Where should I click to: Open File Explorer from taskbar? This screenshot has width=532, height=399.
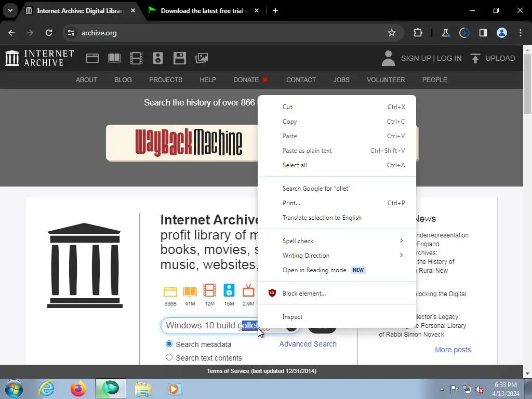pos(143,389)
